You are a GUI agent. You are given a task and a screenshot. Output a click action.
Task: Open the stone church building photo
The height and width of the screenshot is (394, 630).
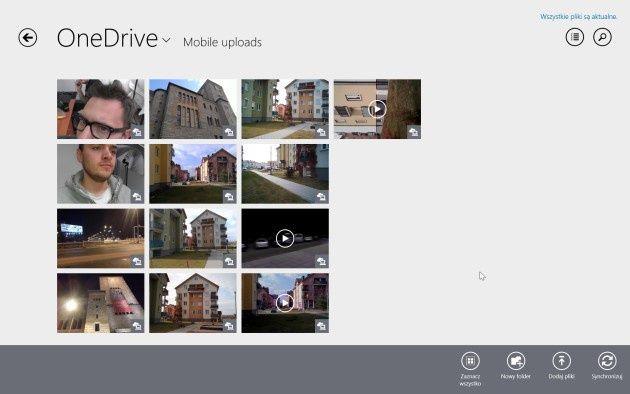(x=193, y=109)
